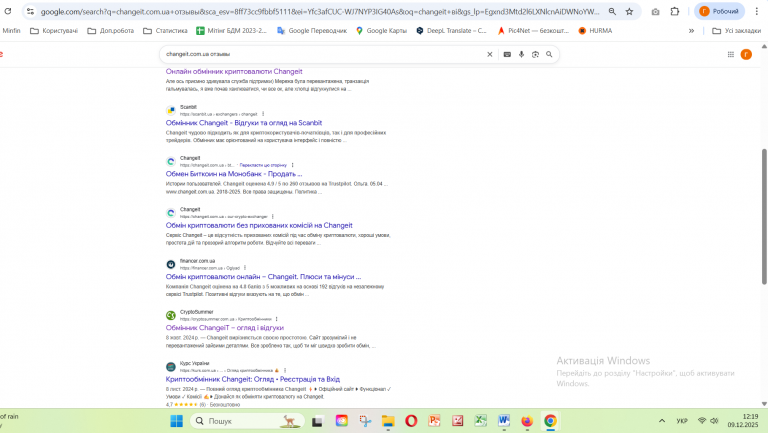The width and height of the screenshot is (768, 433).
Task: Open financer.com.ua Плюси та мінуси result
Action: tap(263, 277)
